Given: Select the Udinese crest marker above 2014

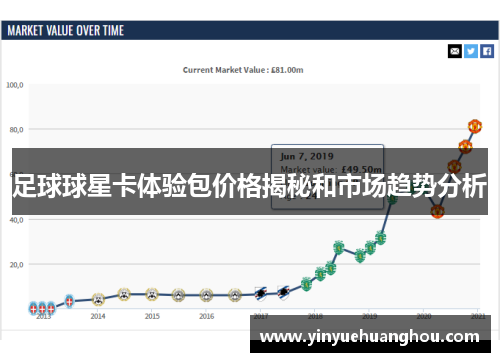Looking at the screenshot, I should 98,300.
